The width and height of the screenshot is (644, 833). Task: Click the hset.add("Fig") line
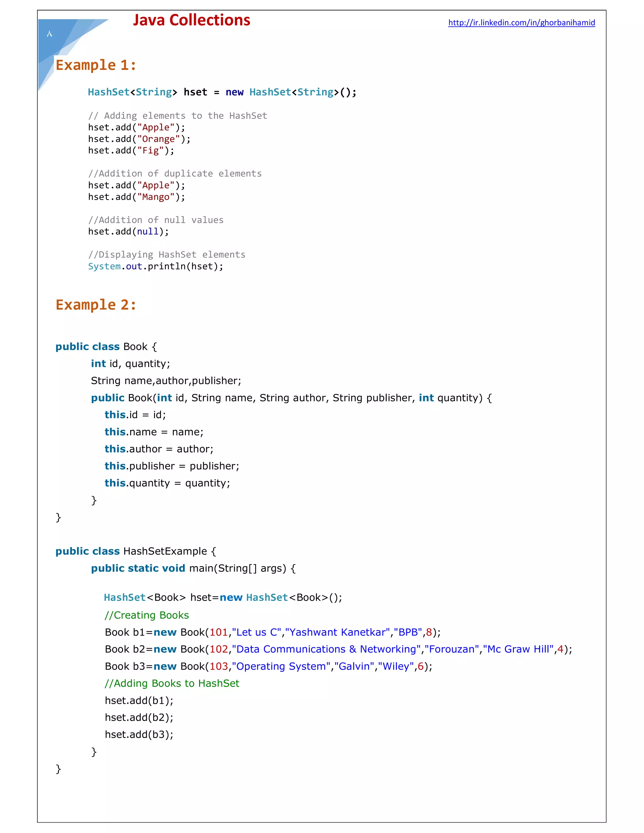point(131,151)
